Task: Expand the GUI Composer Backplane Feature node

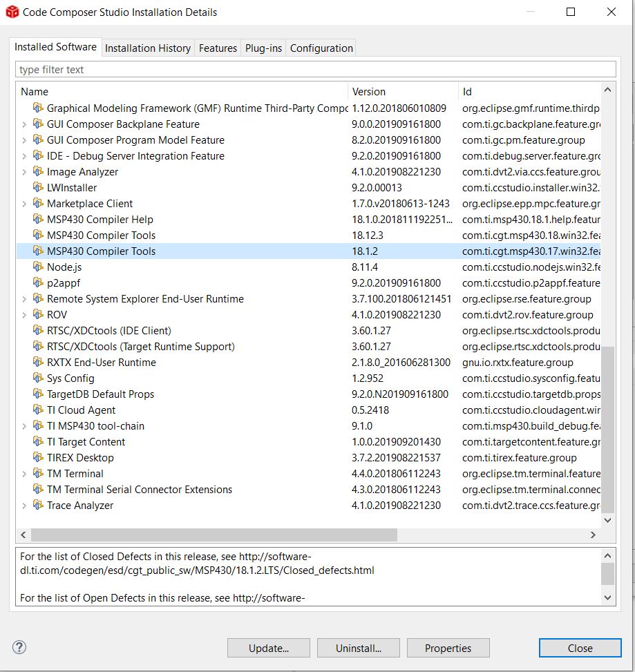Action: point(24,124)
